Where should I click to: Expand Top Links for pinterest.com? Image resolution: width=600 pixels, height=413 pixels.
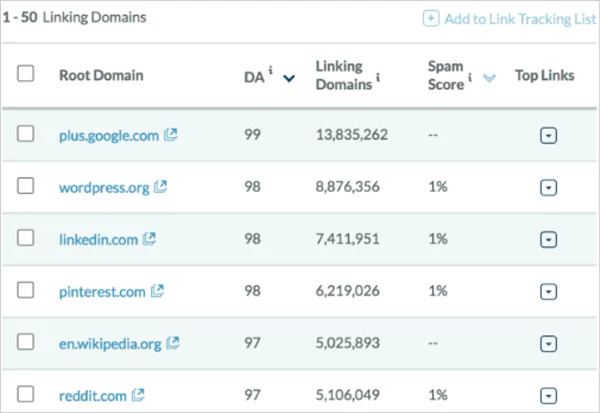coord(548,292)
